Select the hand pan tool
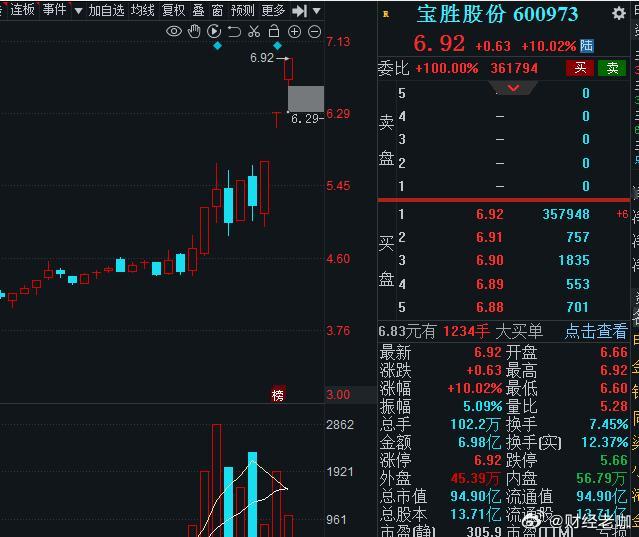 pos(194,31)
